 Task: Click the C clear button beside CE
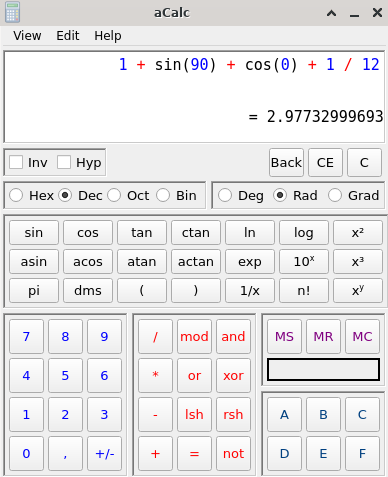pyautogui.click(x=364, y=163)
